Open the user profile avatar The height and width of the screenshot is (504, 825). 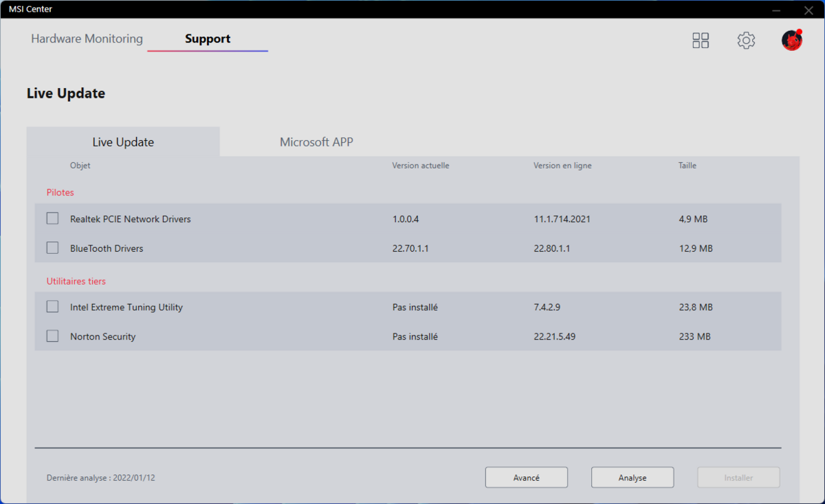click(792, 40)
